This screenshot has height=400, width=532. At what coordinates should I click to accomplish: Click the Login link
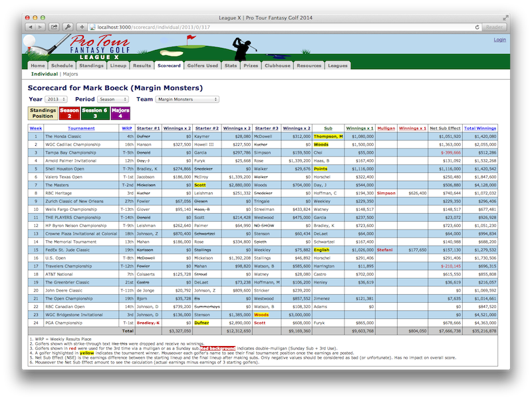[x=499, y=40]
